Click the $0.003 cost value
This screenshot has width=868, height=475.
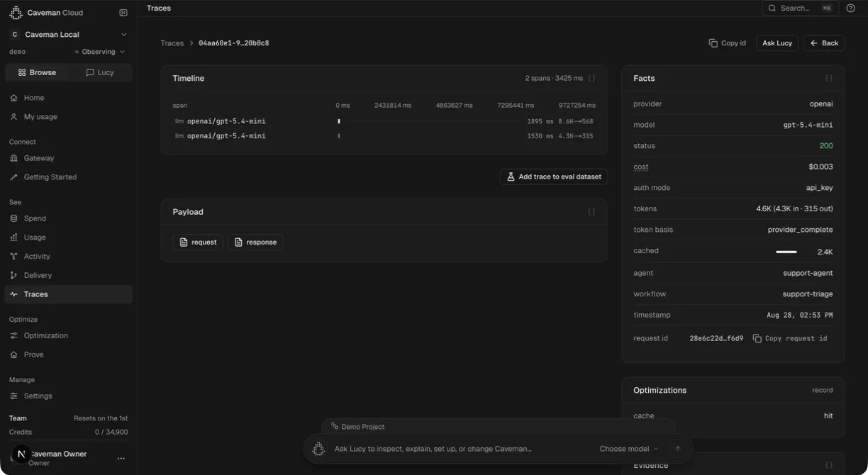820,167
